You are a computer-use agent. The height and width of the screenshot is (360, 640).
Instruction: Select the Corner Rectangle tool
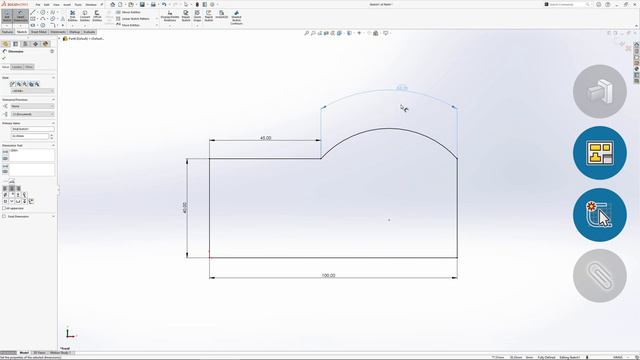click(33, 19)
